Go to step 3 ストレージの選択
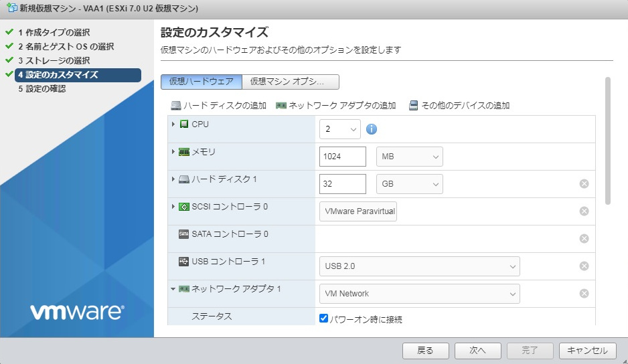Viewport: 628px width, 364px height. [x=54, y=60]
